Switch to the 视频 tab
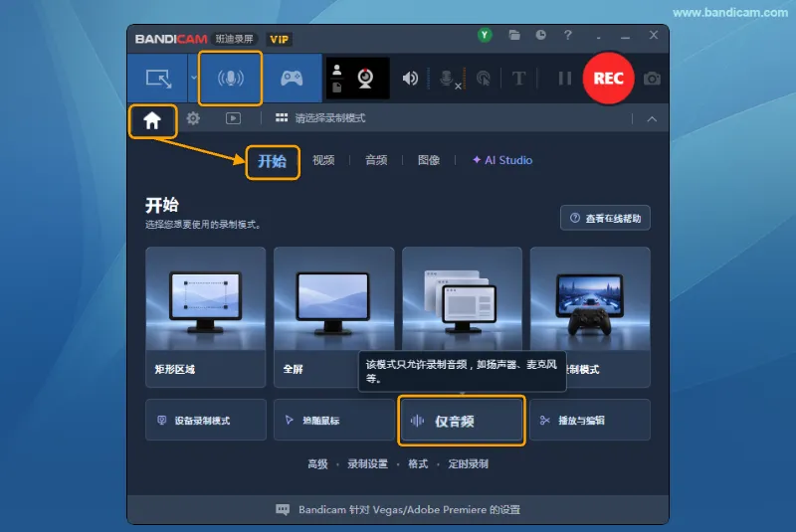Image resolution: width=796 pixels, height=532 pixels. [x=323, y=160]
